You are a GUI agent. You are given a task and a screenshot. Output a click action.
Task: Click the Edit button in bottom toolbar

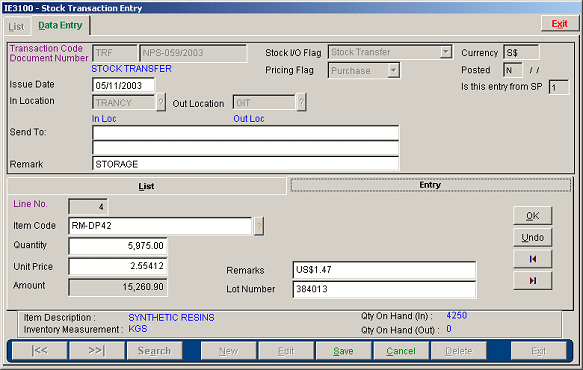(x=286, y=351)
